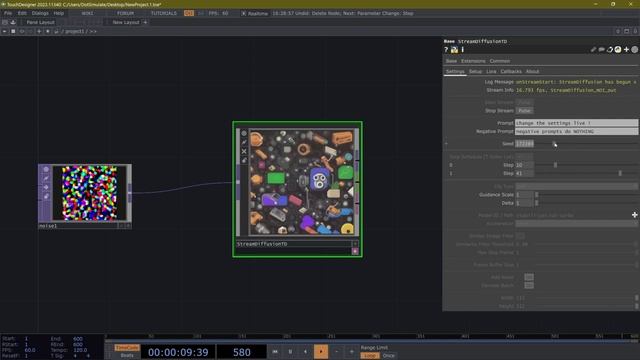Click the language/palette round icon in parameter header

point(618,50)
